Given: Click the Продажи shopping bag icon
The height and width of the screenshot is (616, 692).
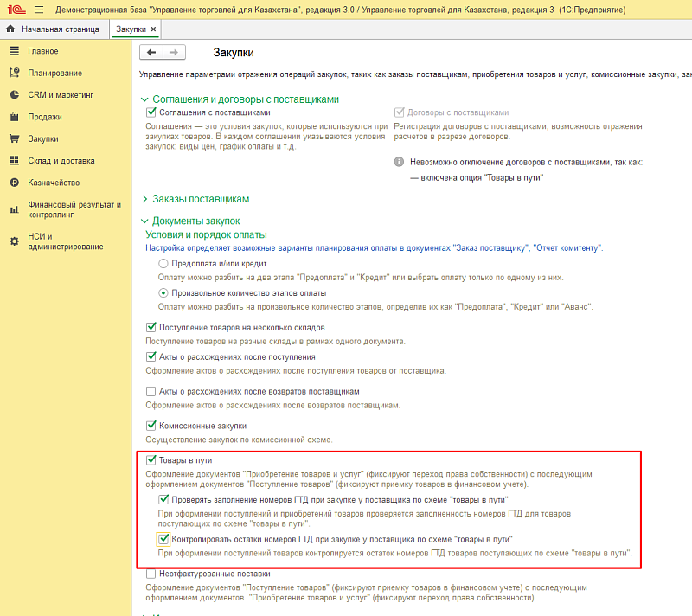Looking at the screenshot, I should 14,117.
